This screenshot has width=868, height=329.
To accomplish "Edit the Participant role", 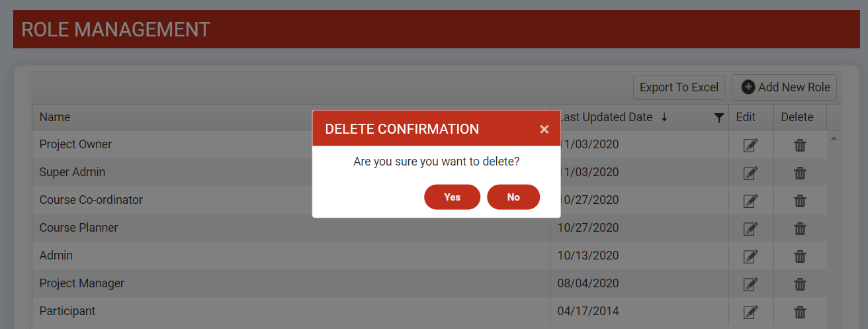I will click(x=750, y=312).
